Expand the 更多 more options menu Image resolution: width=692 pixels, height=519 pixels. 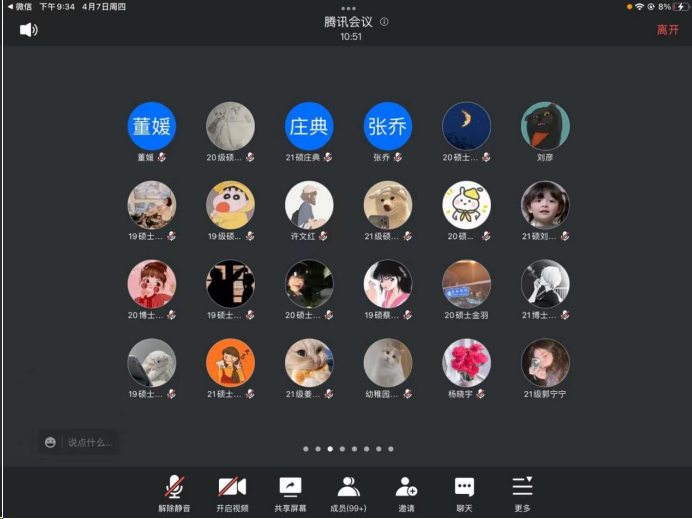click(522, 487)
